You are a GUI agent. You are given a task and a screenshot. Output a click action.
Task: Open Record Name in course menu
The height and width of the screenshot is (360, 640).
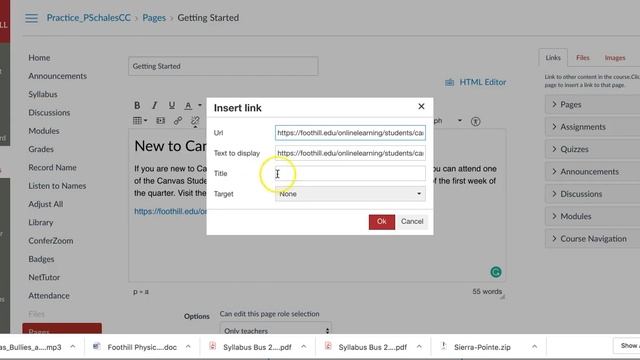point(52,167)
